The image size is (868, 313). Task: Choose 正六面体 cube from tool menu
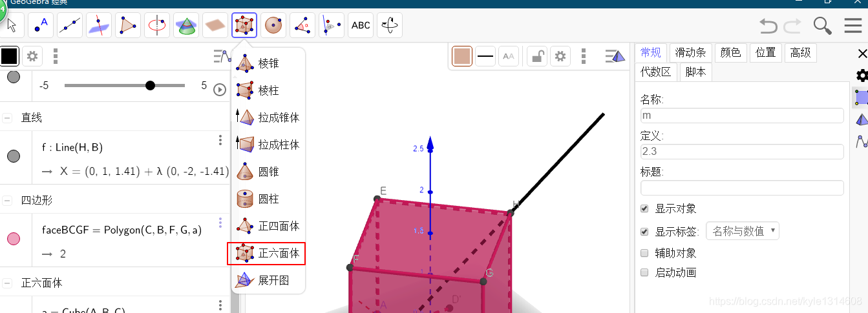tap(266, 253)
